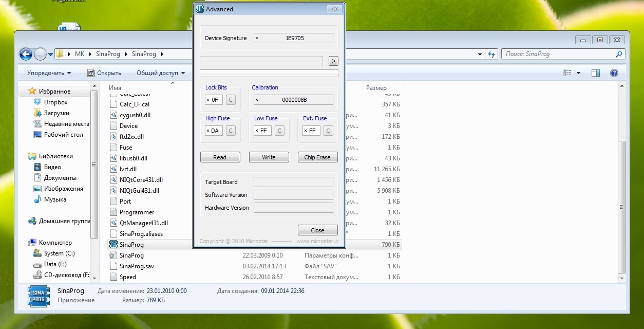Screen dimensions: 644x329
Task: Toggle the preview pane icon
Action: (x=596, y=73)
